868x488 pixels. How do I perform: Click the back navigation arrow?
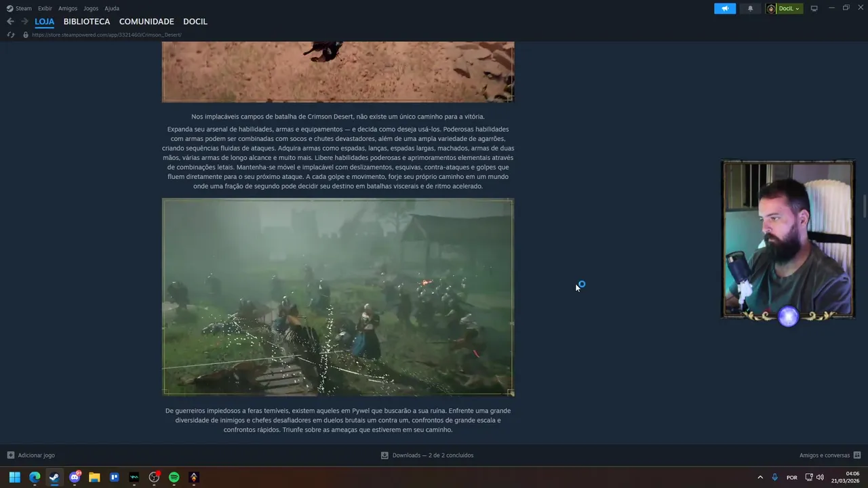(x=10, y=22)
